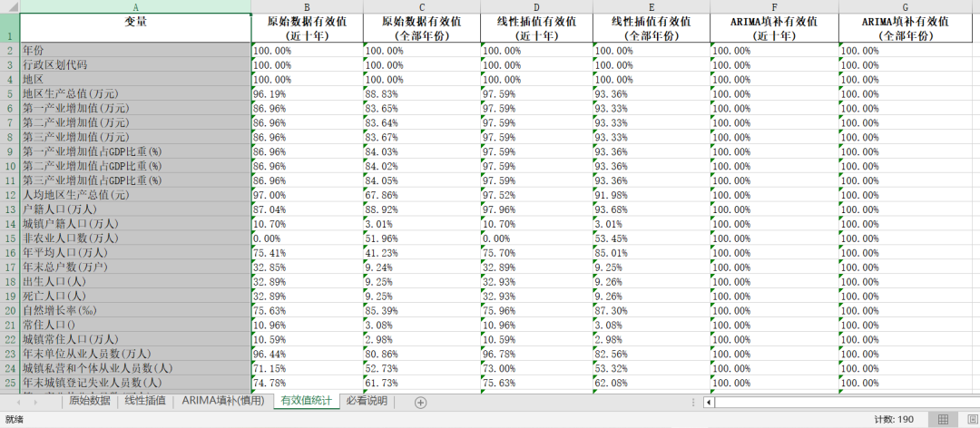Click the 线性插值有效值(近十年) header cell

tap(536, 28)
